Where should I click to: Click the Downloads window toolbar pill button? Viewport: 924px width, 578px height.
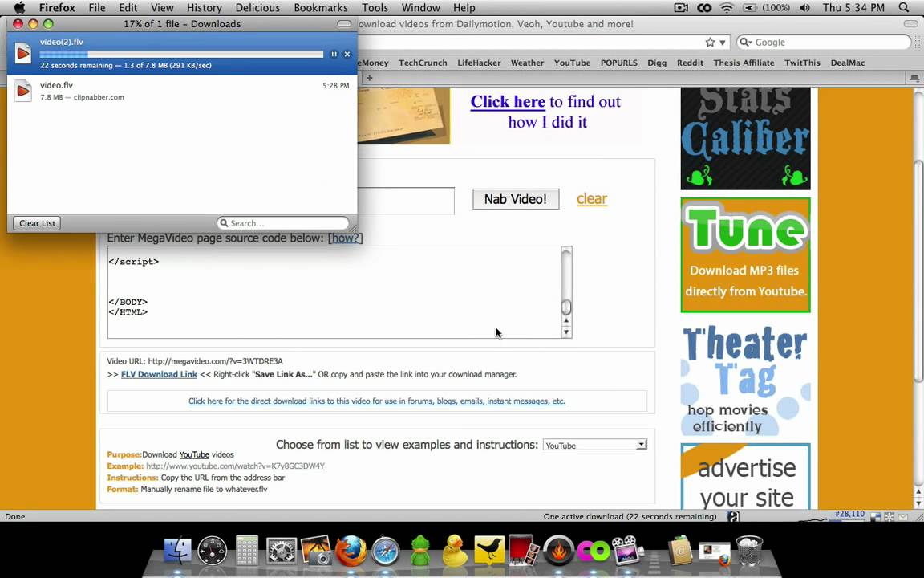(x=344, y=23)
